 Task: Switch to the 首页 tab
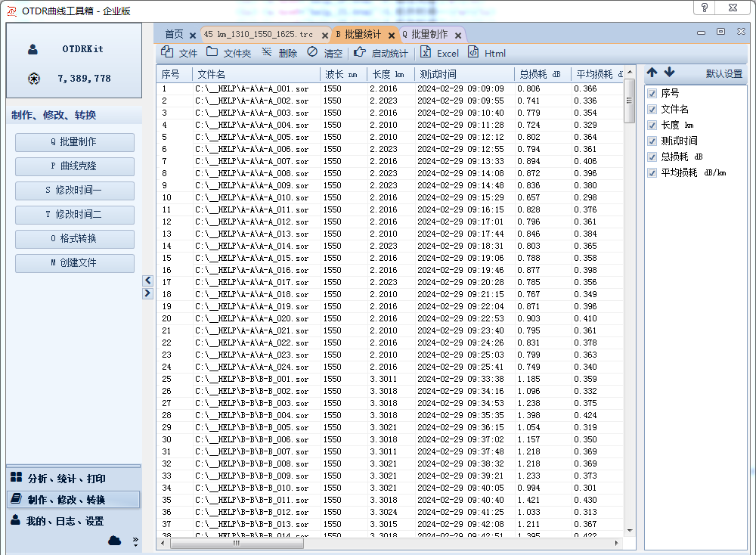pos(174,35)
